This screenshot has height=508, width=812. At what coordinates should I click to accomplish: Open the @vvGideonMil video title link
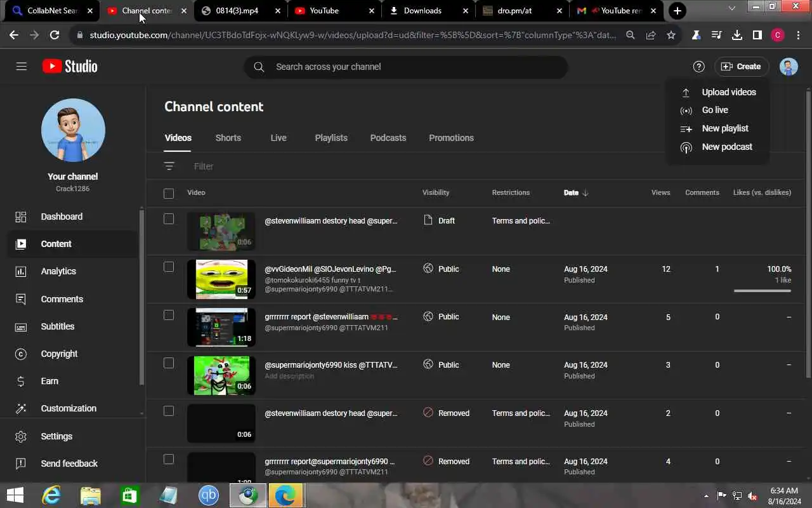[331, 269]
